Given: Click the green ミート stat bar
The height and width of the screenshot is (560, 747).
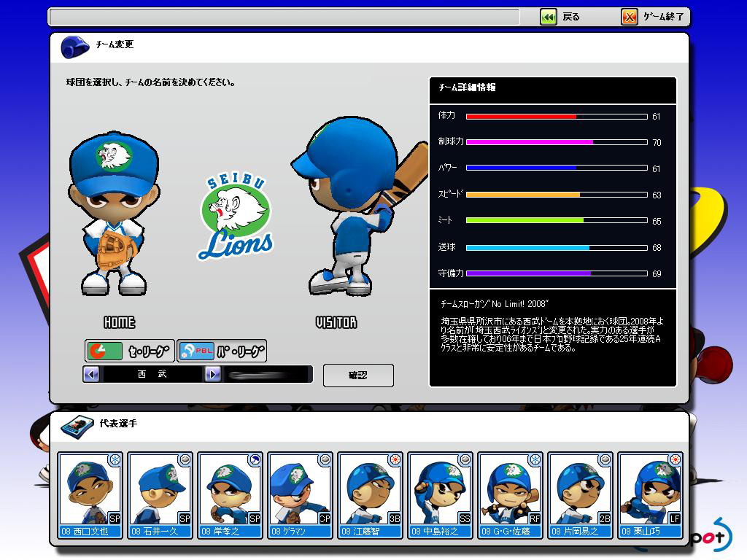Looking at the screenshot, I should point(557,220).
